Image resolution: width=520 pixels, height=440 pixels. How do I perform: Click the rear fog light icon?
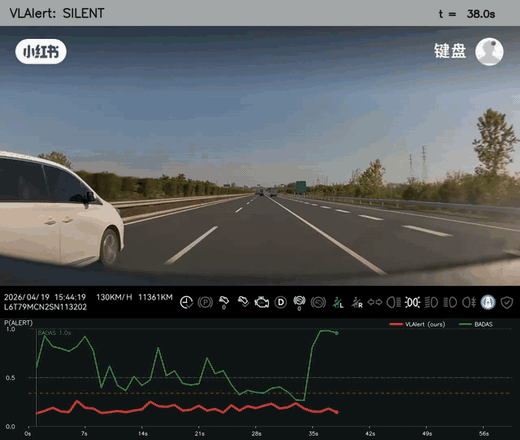(469, 302)
